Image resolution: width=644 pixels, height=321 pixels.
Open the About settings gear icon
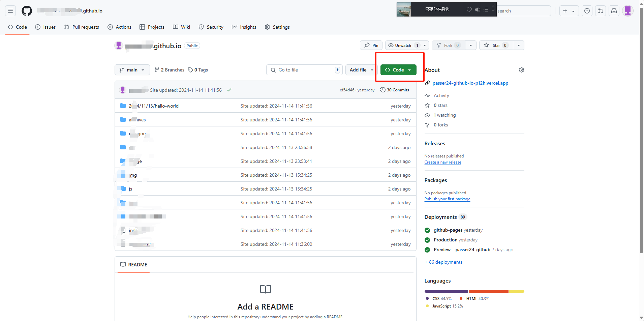521,70
